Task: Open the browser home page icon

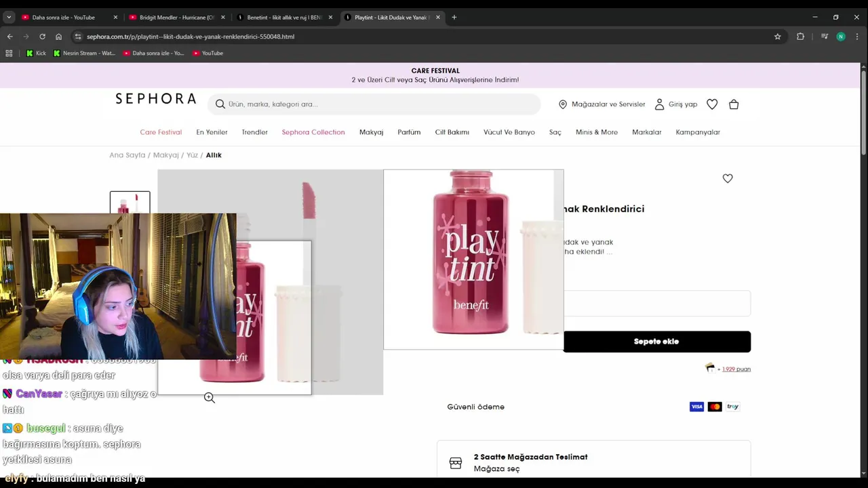Action: [x=58, y=37]
